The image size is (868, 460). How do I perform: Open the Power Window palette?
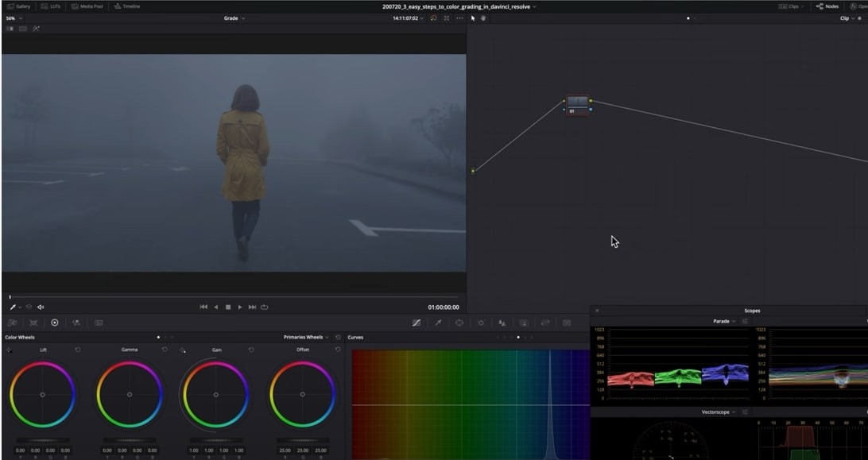point(459,323)
